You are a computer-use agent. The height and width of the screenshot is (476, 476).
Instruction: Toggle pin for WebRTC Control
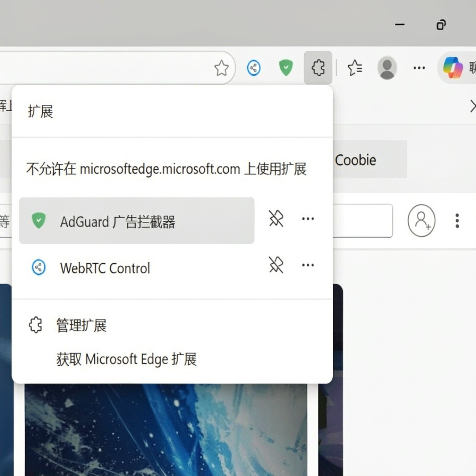click(x=276, y=265)
